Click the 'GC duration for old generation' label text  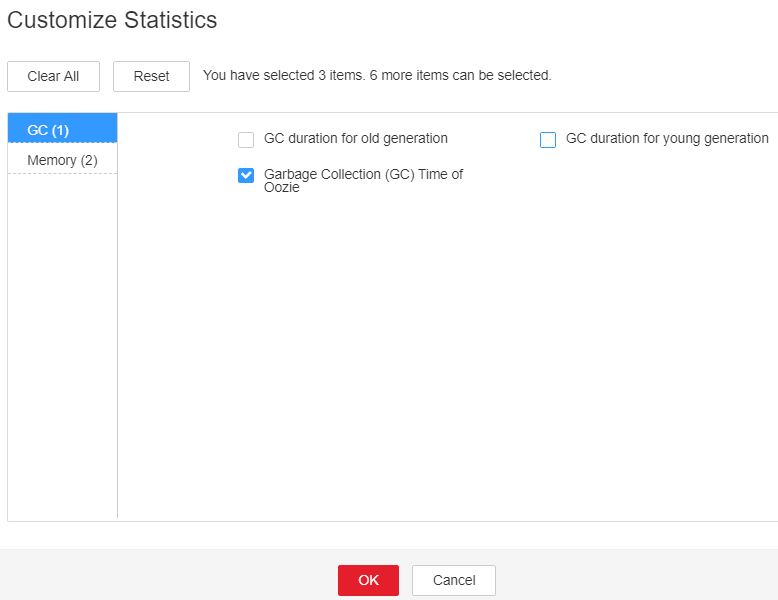(356, 138)
